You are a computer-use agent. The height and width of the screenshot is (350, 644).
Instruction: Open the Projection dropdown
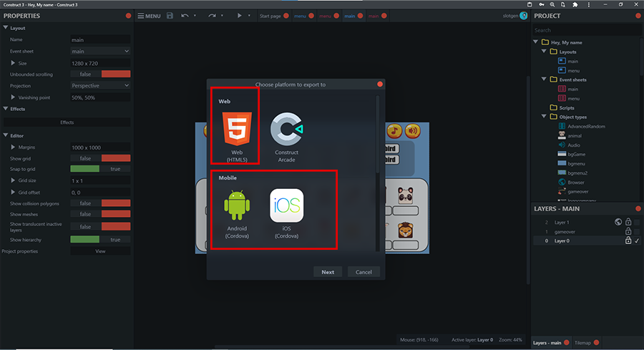(100, 85)
